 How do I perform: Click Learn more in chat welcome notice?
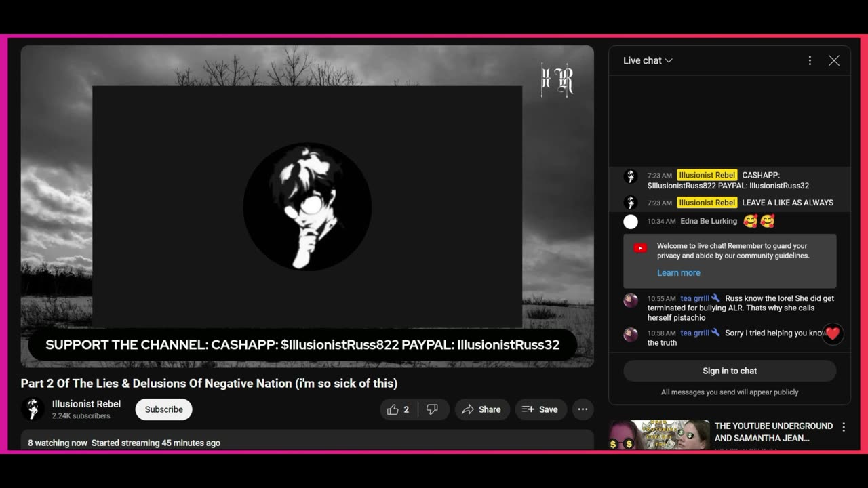[678, 273]
